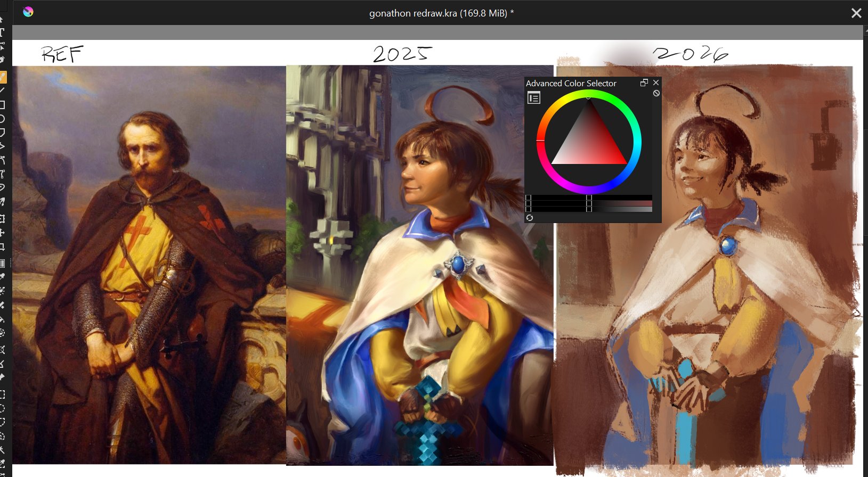
Task: Click the middle reddish shade selector bar
Action: point(589,203)
